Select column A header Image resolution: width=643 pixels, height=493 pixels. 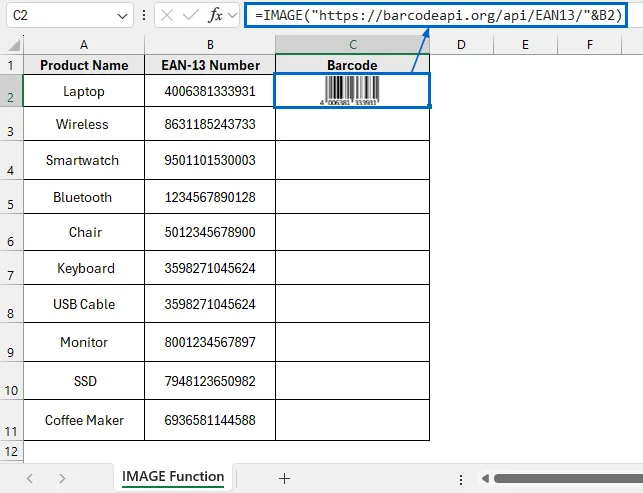84,44
